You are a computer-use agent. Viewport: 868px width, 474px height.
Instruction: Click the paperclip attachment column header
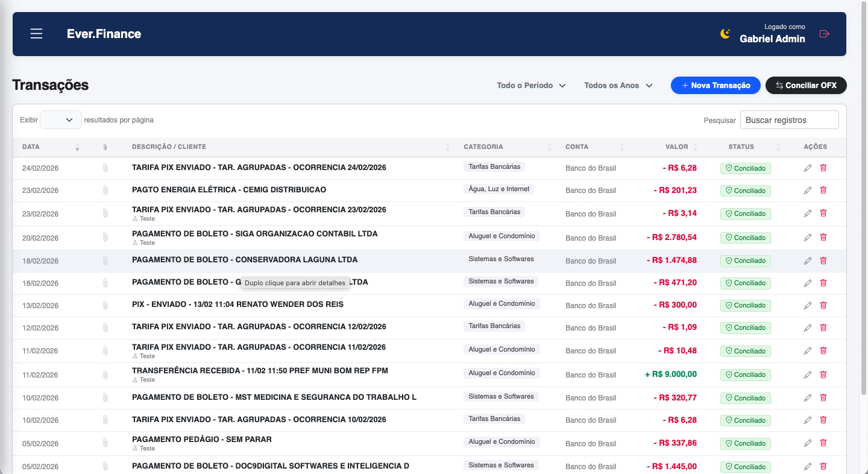(x=105, y=147)
